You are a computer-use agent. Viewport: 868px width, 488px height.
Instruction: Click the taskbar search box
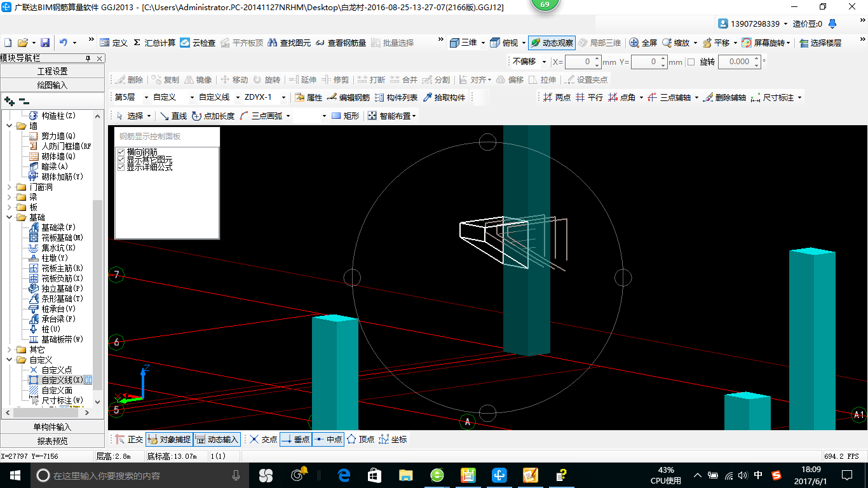click(141, 475)
